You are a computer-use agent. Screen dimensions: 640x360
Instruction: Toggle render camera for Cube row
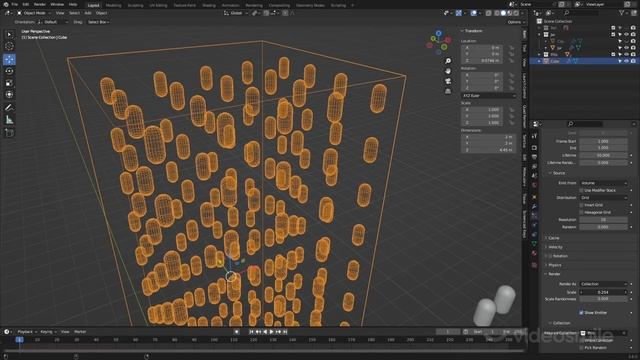[x=633, y=61]
